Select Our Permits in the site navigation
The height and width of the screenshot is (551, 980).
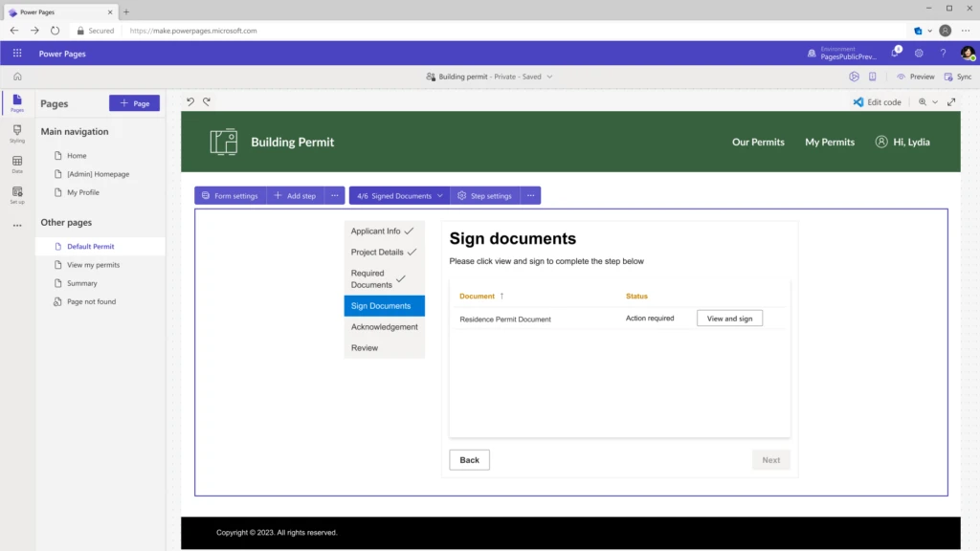pos(759,142)
